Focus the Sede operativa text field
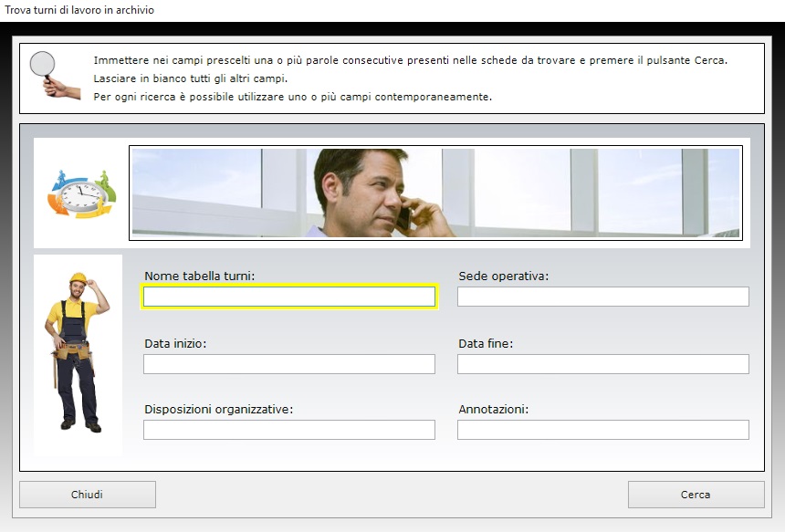The image size is (785, 532). [x=602, y=297]
